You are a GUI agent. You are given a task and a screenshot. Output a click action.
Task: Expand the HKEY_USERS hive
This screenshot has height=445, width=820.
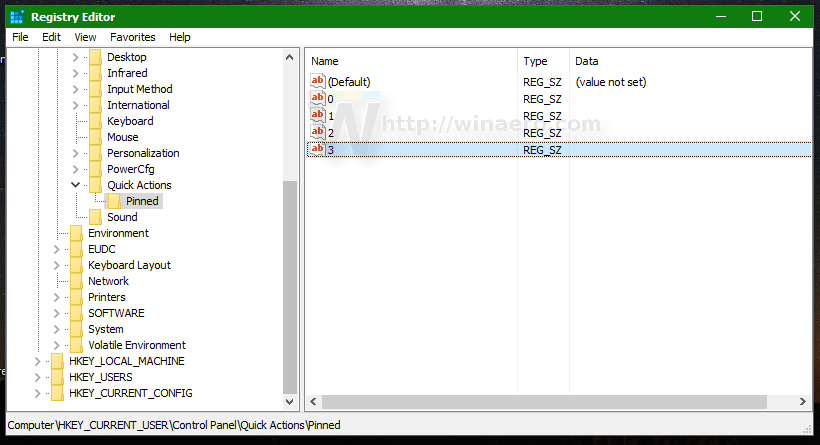[x=37, y=377]
